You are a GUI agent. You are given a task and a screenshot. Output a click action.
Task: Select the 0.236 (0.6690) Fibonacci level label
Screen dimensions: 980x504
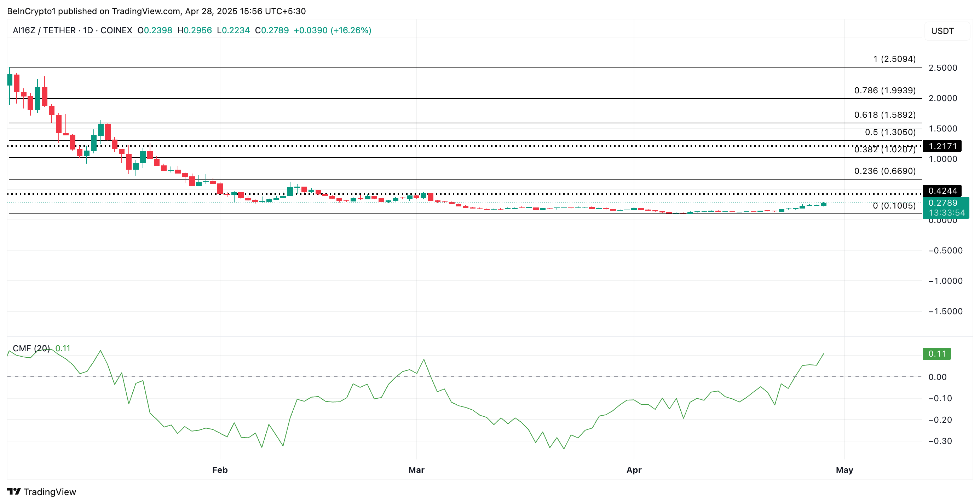pos(884,171)
